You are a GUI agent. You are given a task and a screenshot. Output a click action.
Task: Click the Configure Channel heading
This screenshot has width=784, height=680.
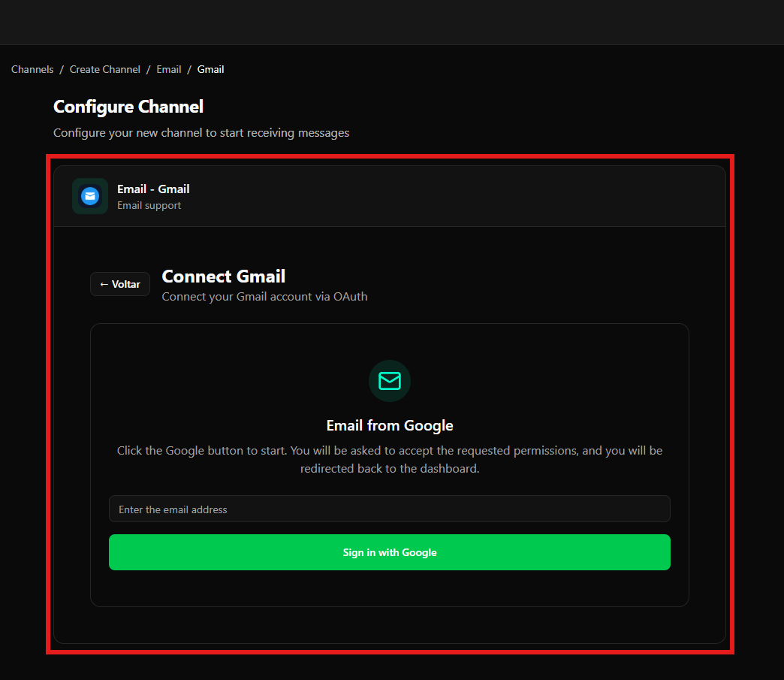tap(128, 107)
